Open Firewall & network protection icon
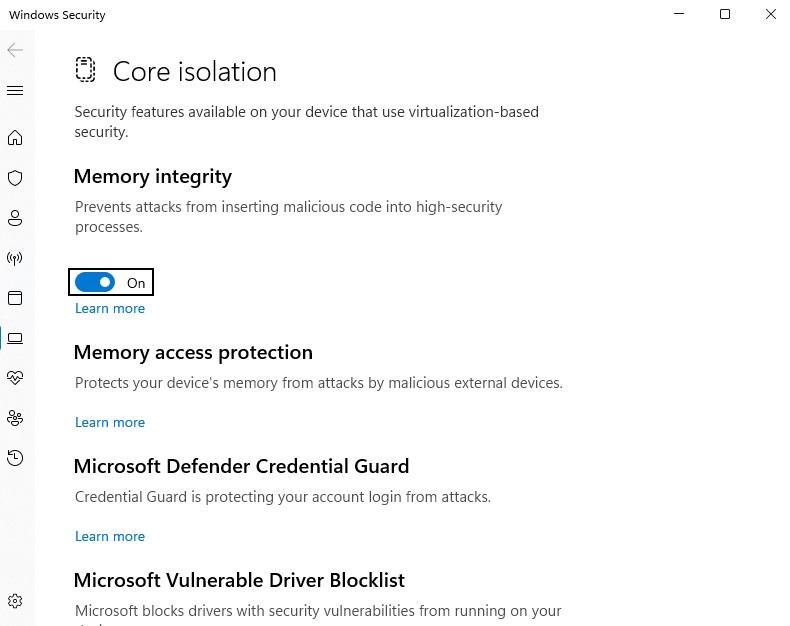The width and height of the screenshot is (790, 626). [15, 258]
